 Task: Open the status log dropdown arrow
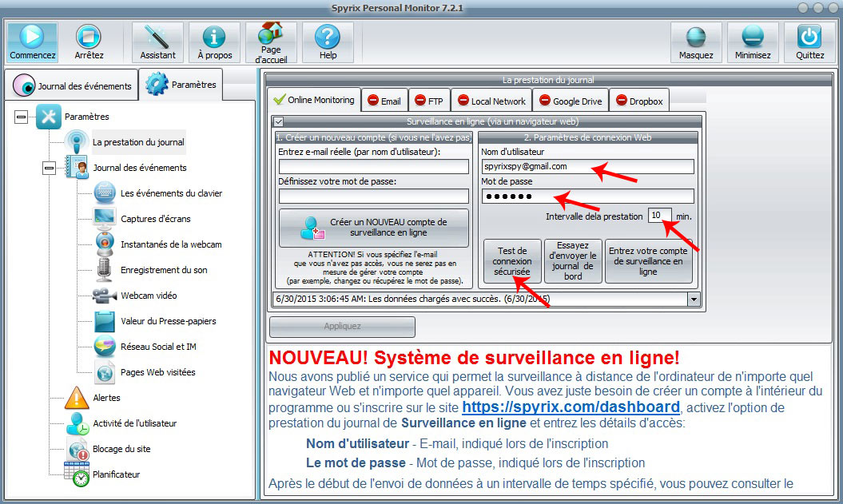694,300
